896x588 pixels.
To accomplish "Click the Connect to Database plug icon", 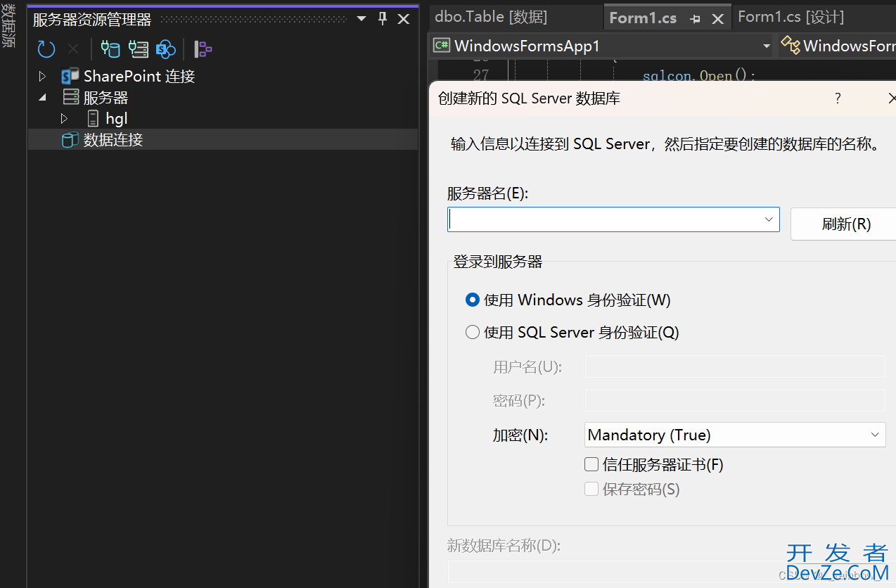I will click(x=110, y=49).
